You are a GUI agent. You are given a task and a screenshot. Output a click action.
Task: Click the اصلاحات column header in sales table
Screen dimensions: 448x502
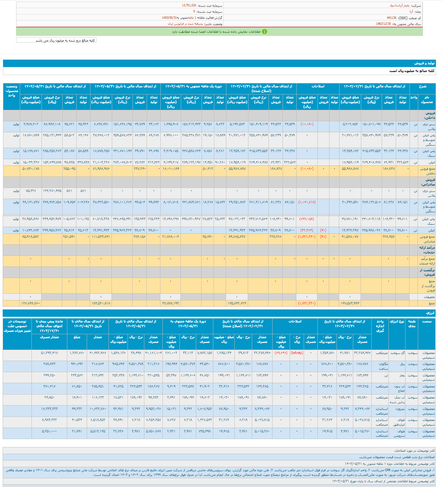pos(317,86)
